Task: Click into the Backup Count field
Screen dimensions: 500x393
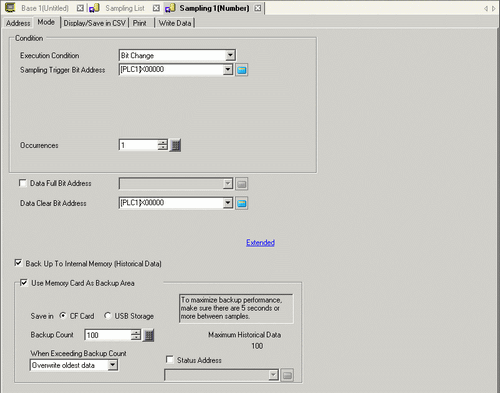Action: [108, 335]
